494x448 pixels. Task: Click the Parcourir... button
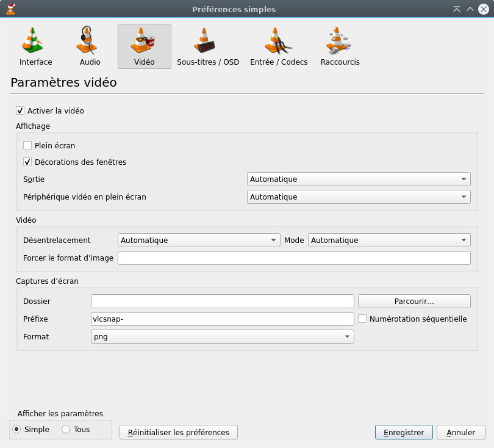[414, 302]
